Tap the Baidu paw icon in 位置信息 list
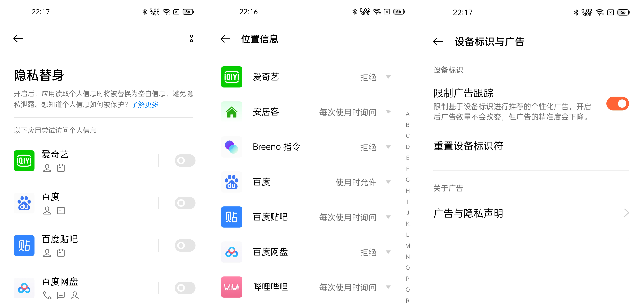Viewport: 644px width, 304px height. [x=231, y=182]
